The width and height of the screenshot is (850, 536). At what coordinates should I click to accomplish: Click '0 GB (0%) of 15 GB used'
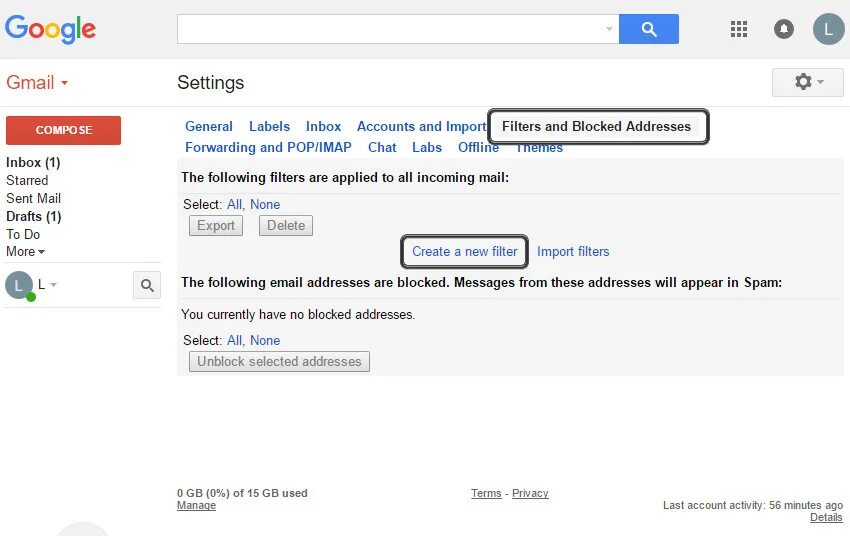(242, 493)
